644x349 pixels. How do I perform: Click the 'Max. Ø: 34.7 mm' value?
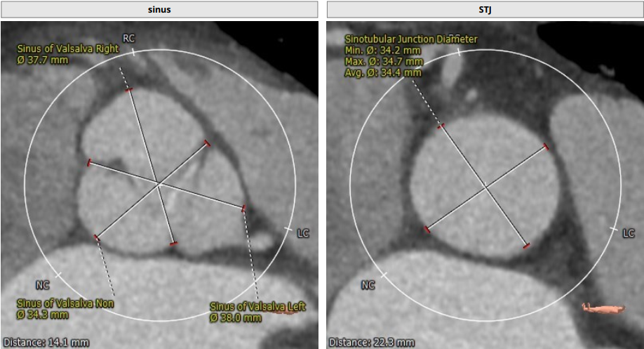click(x=384, y=62)
